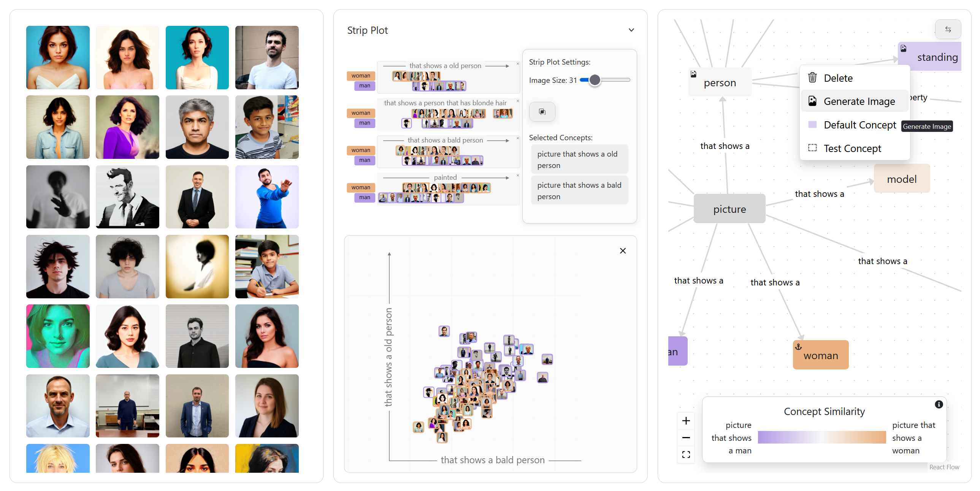980x491 pixels.
Task: Click the man tag in bald person strip
Action: coord(365,160)
